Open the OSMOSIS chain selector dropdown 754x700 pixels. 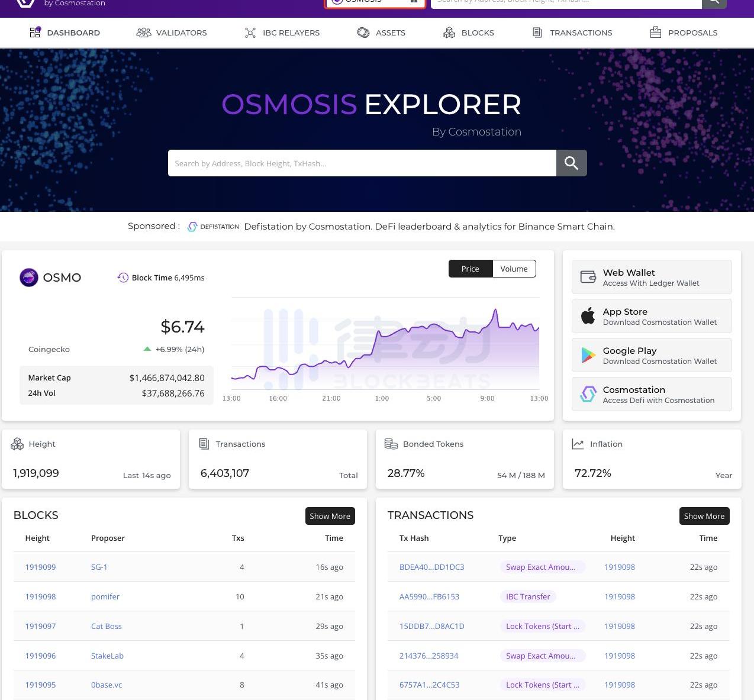pyautogui.click(x=375, y=3)
